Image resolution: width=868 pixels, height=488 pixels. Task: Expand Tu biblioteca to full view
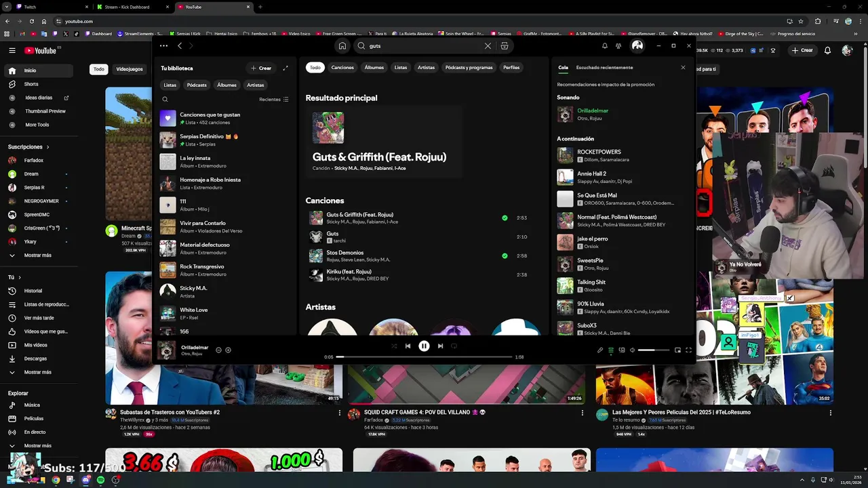285,68
